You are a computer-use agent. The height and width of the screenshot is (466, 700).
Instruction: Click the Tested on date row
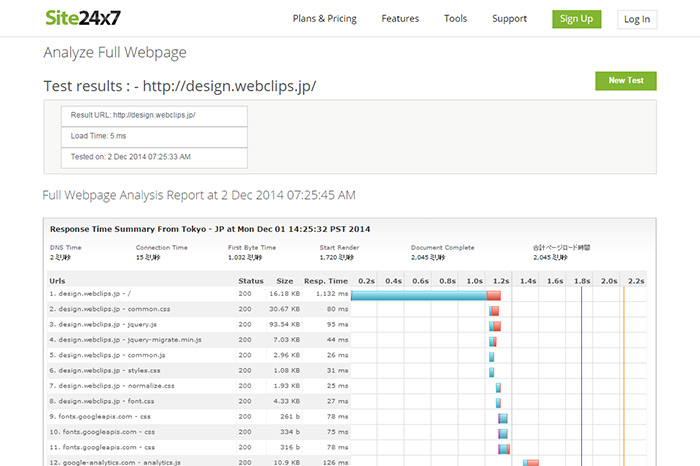[x=154, y=158]
